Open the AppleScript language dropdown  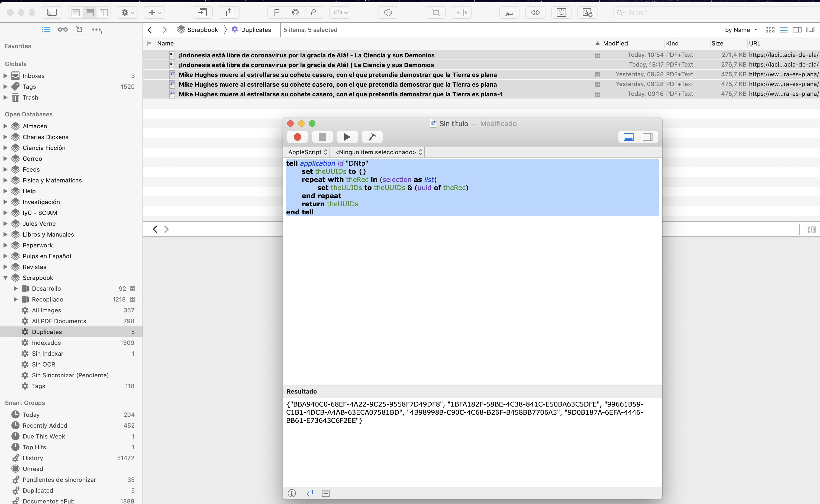[x=308, y=152]
